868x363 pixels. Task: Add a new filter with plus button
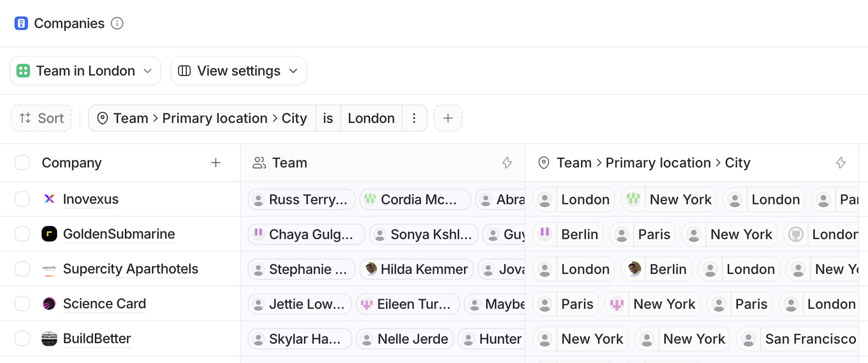[448, 118]
